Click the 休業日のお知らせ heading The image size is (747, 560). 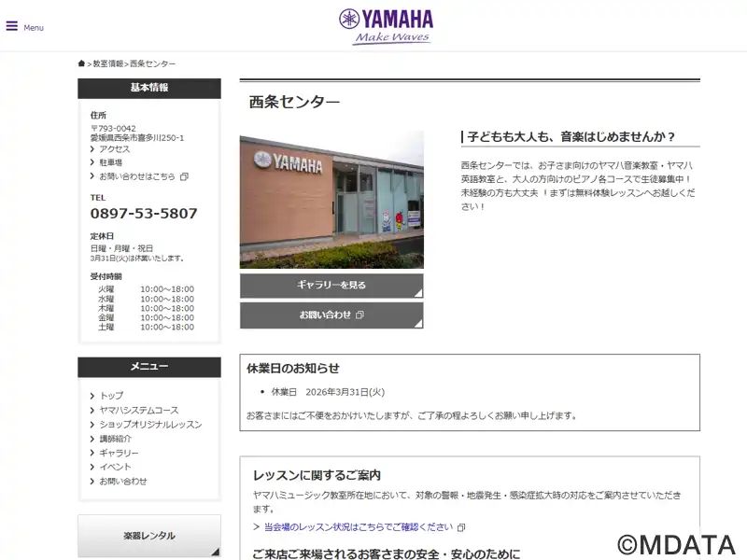point(293,368)
